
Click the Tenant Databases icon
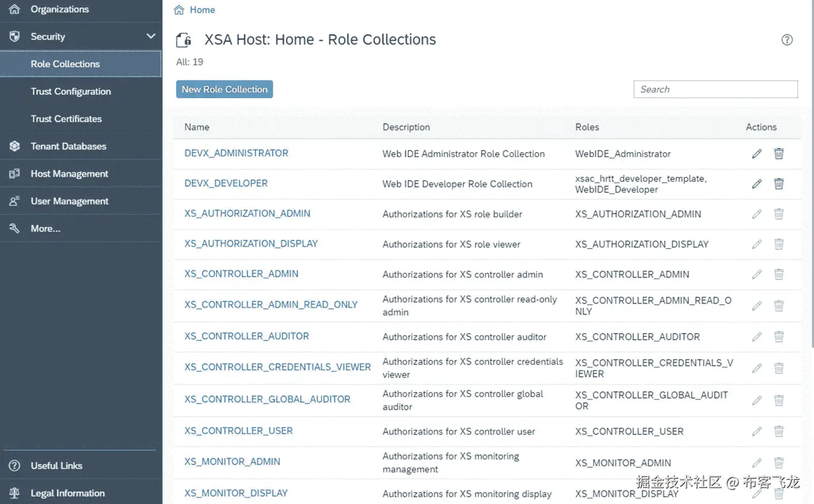[15, 146]
